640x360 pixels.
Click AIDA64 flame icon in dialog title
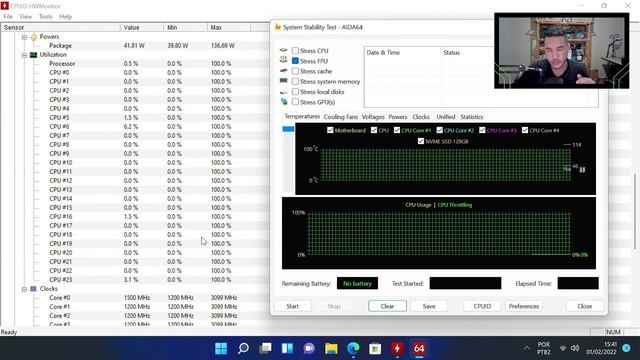tap(278, 27)
